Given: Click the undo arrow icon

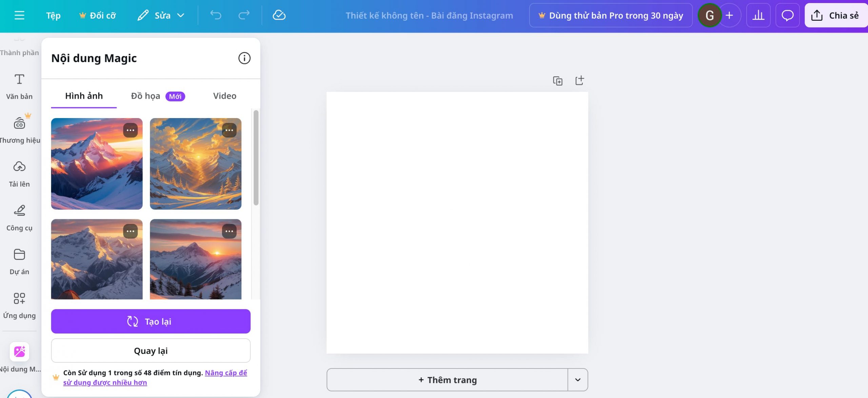Looking at the screenshot, I should (x=216, y=15).
